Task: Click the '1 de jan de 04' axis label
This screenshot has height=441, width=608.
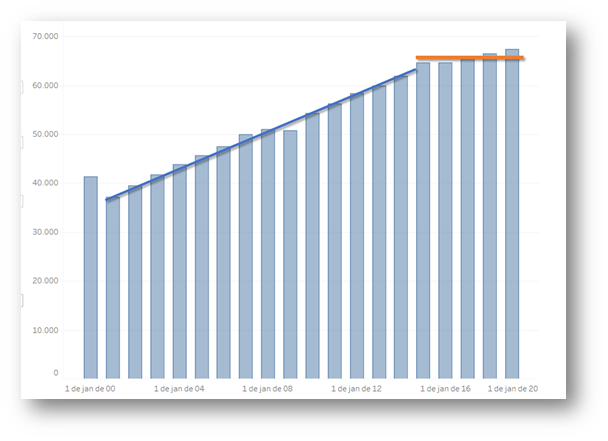Action: 180,388
